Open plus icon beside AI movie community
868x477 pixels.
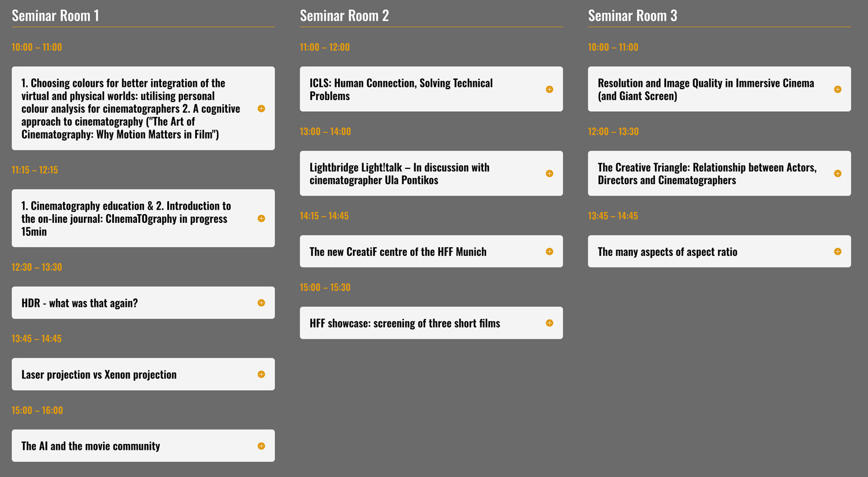tap(262, 446)
